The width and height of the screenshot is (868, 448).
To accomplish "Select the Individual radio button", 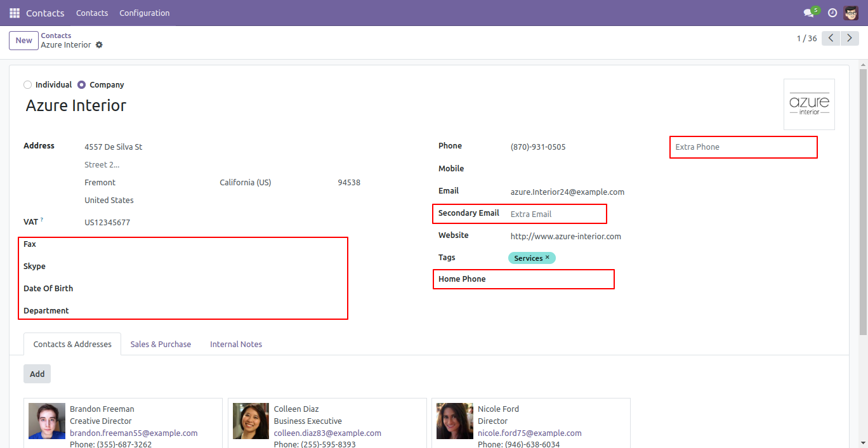I will pos(27,85).
